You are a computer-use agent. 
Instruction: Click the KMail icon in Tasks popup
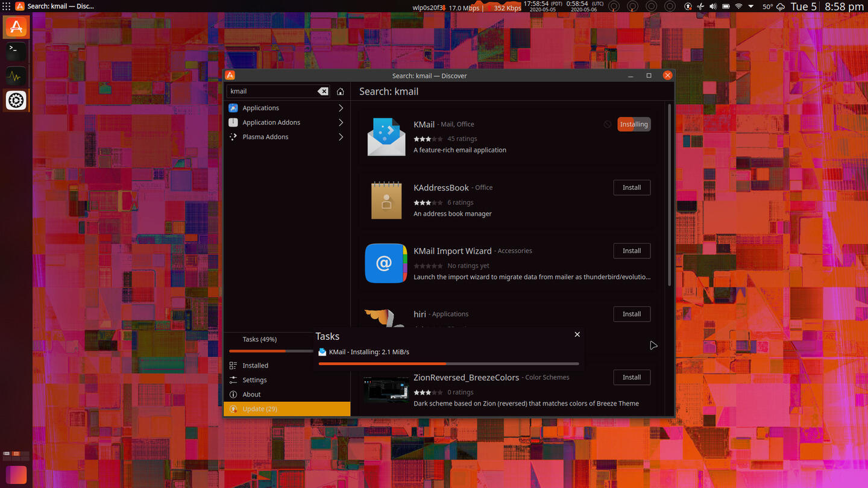(322, 352)
